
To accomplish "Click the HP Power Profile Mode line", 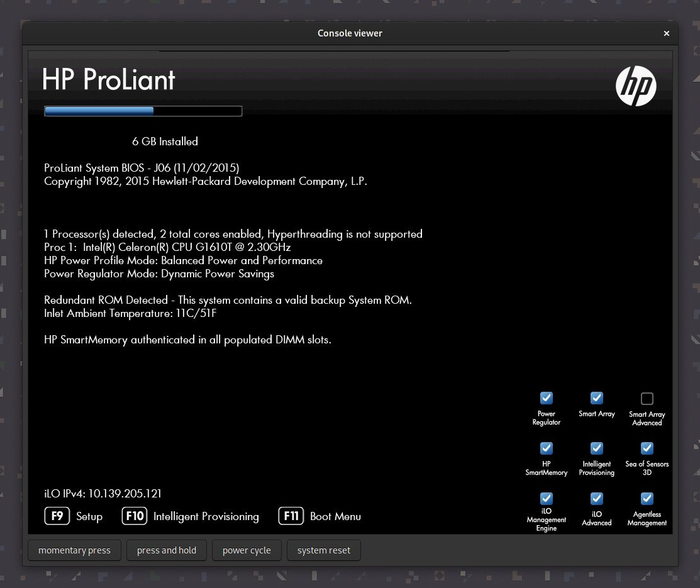I will click(183, 260).
